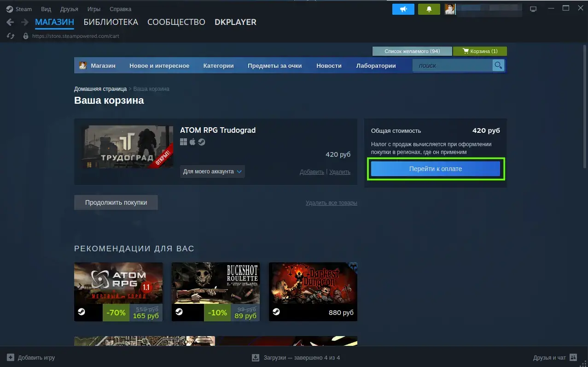Open Друзья и чат
The height and width of the screenshot is (367, 588).
coord(549,357)
